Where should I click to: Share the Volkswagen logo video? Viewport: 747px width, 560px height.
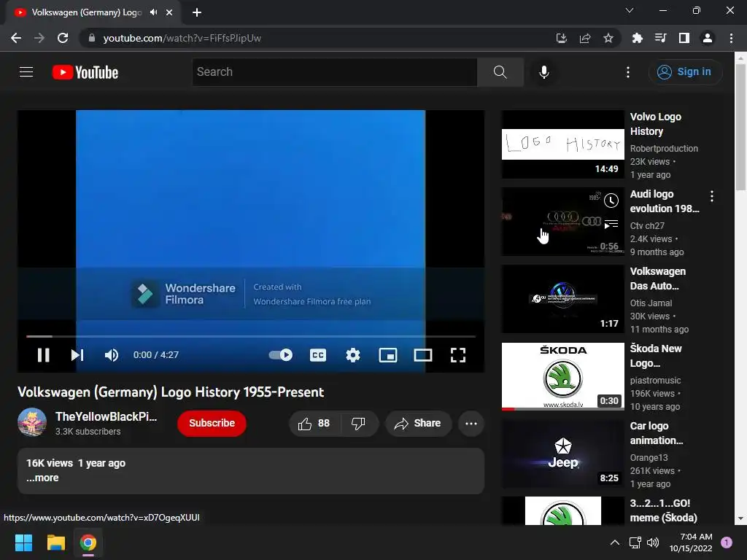(418, 424)
